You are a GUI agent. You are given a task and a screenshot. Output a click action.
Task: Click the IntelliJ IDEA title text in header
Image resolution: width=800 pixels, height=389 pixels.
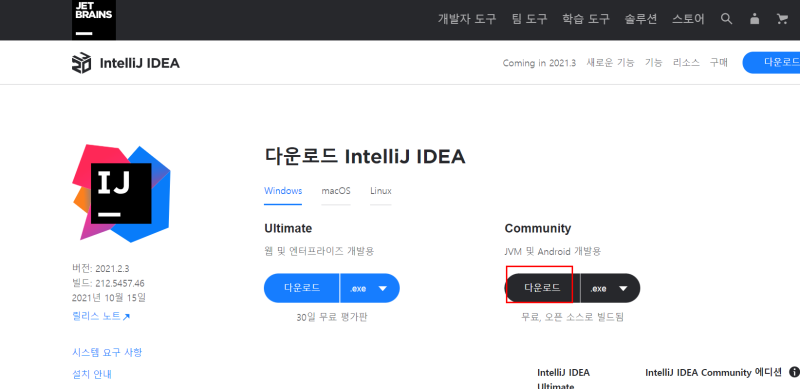(139, 63)
